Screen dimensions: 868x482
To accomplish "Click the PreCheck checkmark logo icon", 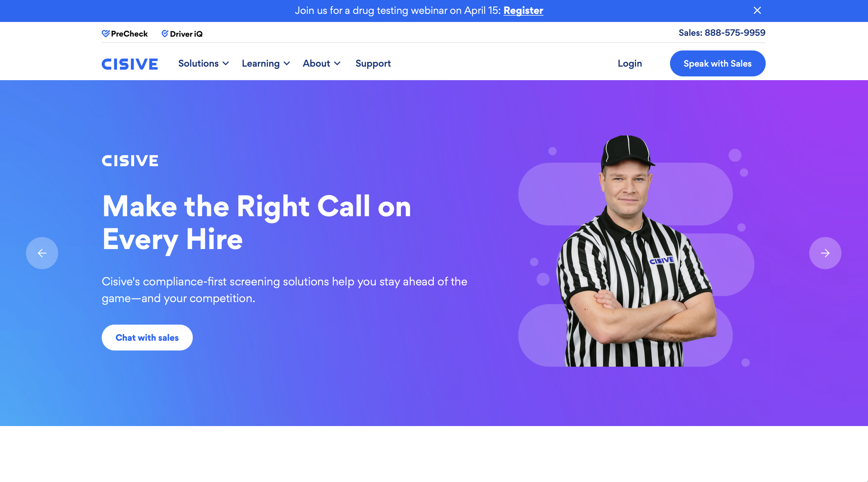I will 106,33.
